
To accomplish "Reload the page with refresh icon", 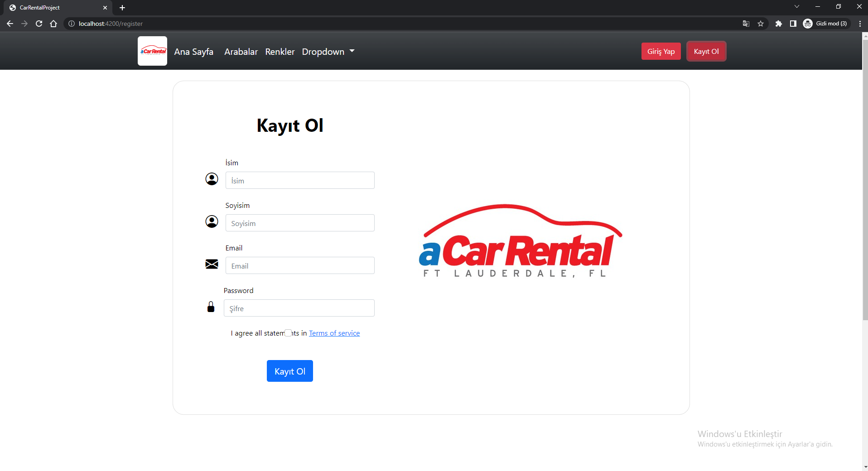I will [x=39, y=24].
